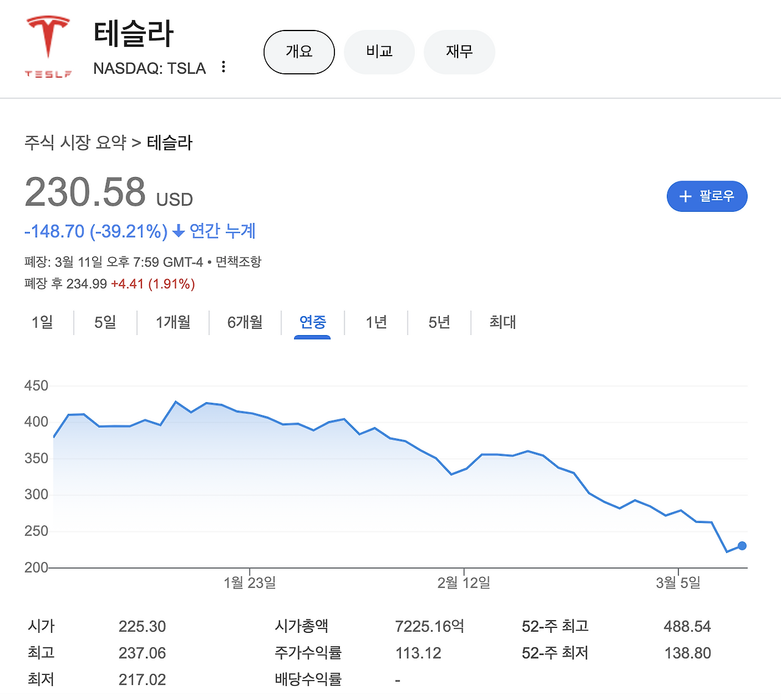Select the blue data point at the chart's end
This screenshot has width=781, height=700.
(742, 546)
